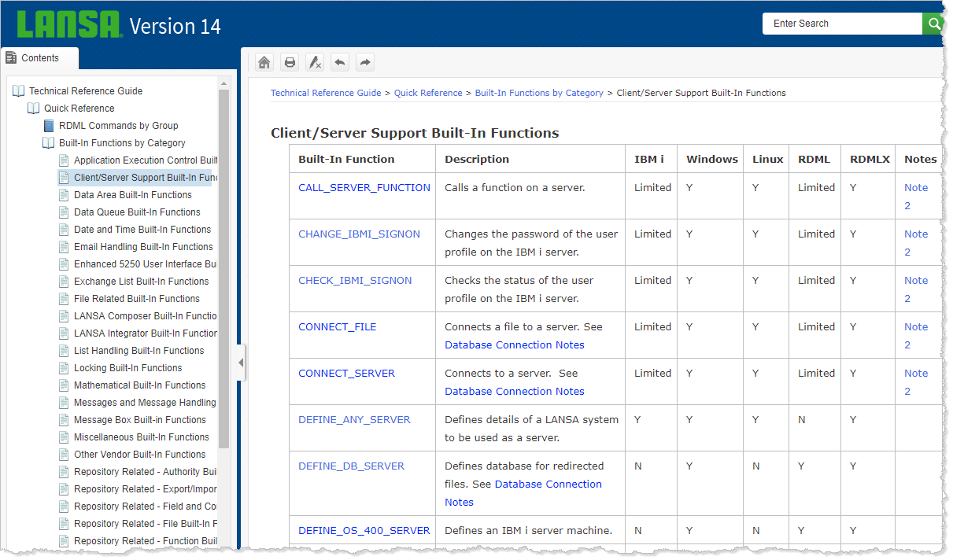Open Note 2 link for CHECK_IBMI_SIGNON
The image size is (953, 560).
click(916, 289)
